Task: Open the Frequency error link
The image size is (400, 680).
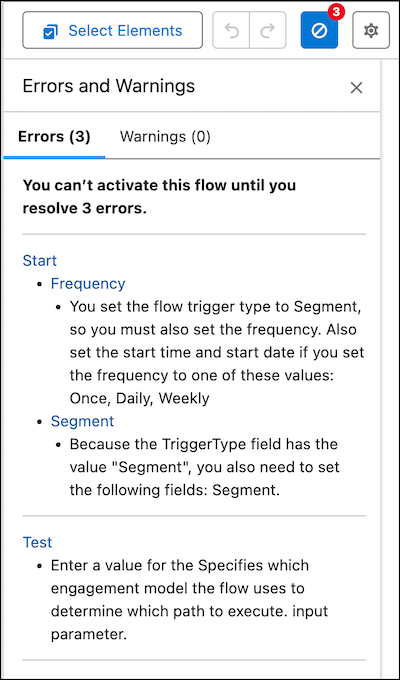Action: click(x=88, y=284)
